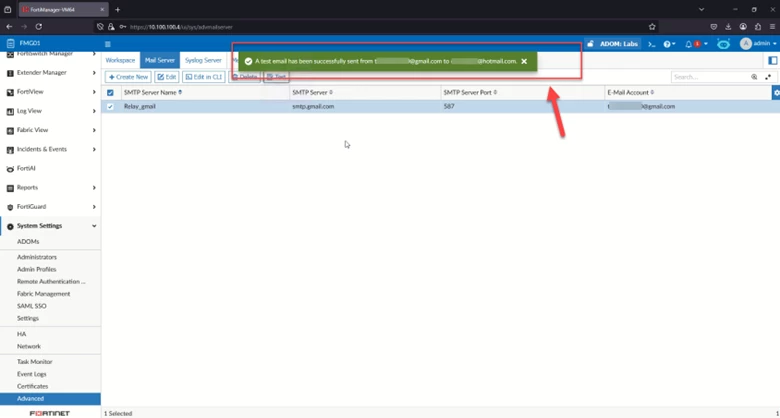Switch to the Mail Server tab
The width and height of the screenshot is (780, 418).
160,60
